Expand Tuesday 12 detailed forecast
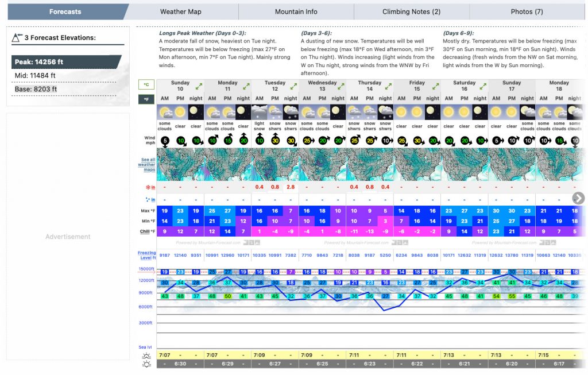The height and width of the screenshot is (375, 588). 293,86
